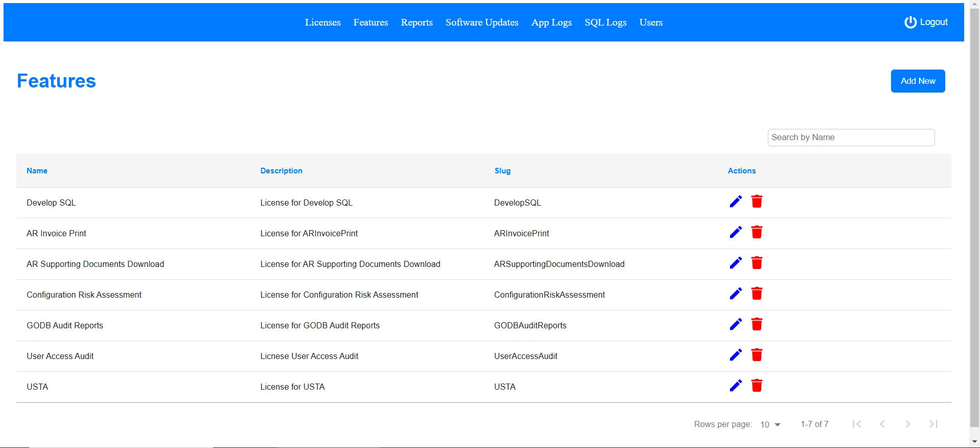The height and width of the screenshot is (448, 980).
Task: Go to the last page of results
Action: 933,424
